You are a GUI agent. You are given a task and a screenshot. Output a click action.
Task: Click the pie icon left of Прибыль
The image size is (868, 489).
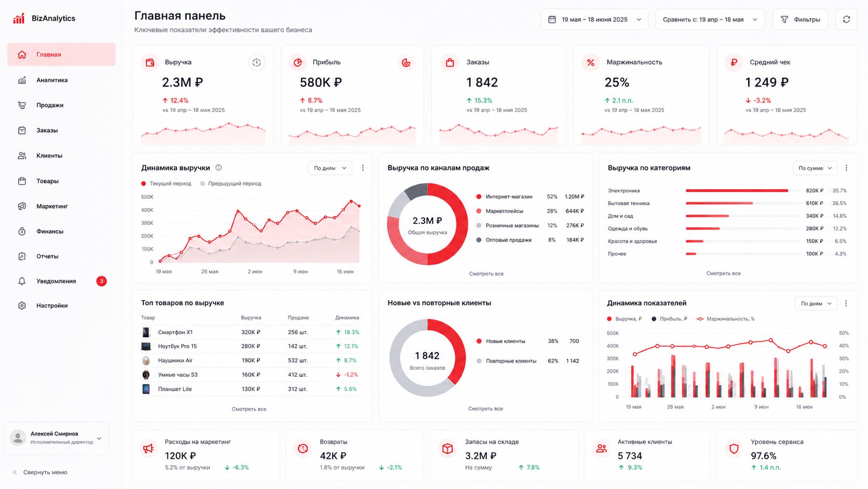pos(298,62)
